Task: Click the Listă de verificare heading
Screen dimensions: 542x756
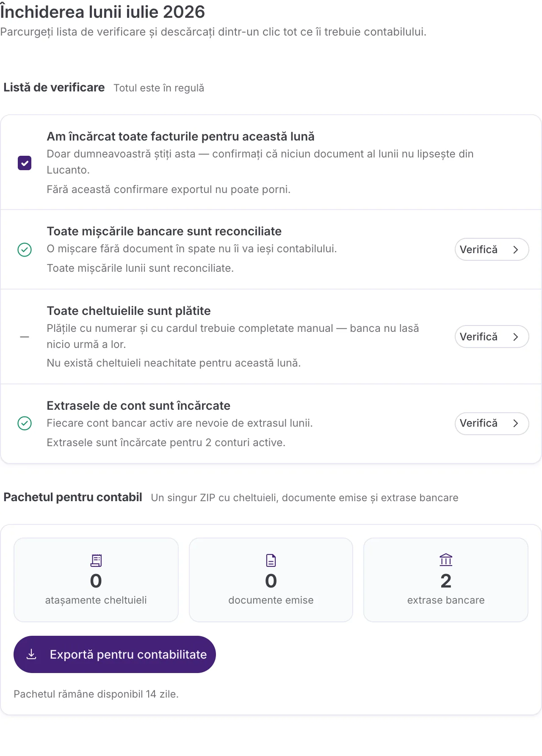Action: tap(54, 87)
